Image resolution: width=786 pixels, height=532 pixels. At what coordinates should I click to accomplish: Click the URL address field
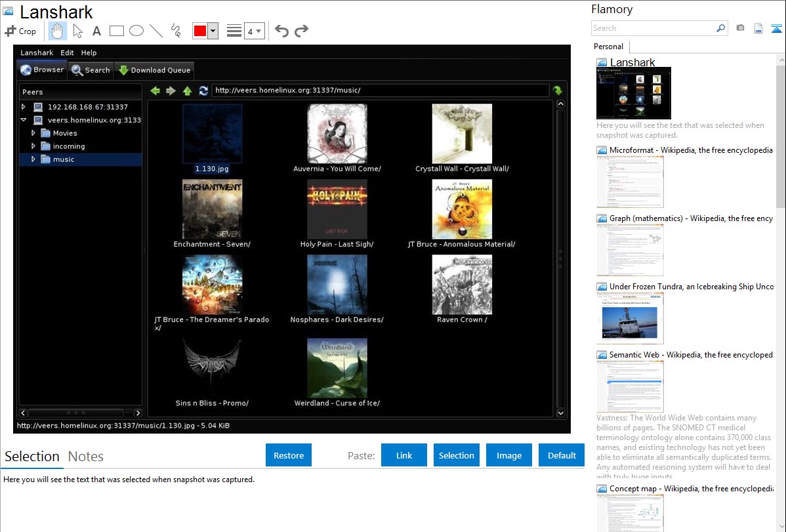pos(381,91)
